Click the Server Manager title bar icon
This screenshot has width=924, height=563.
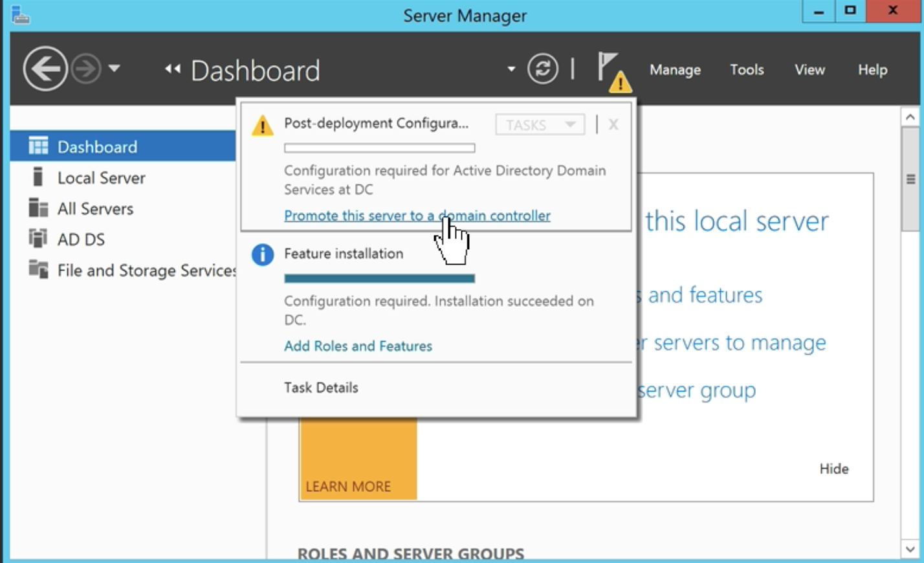click(x=20, y=14)
